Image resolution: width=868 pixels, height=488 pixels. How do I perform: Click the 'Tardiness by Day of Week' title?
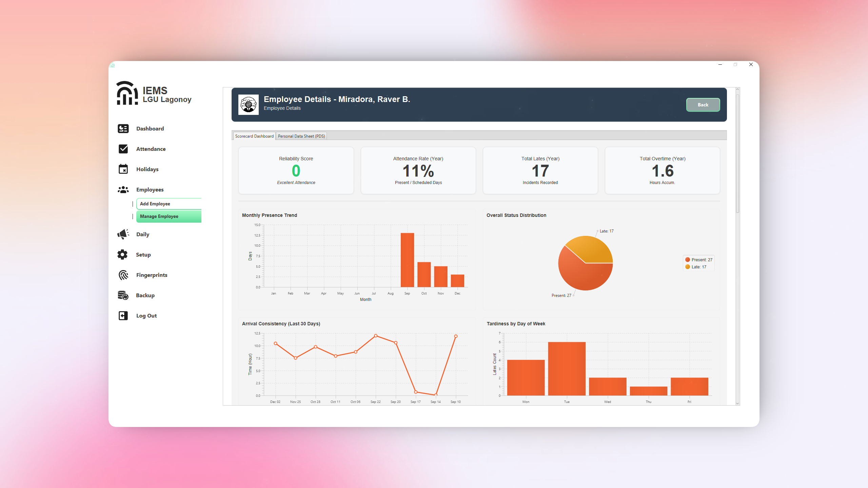click(x=516, y=324)
